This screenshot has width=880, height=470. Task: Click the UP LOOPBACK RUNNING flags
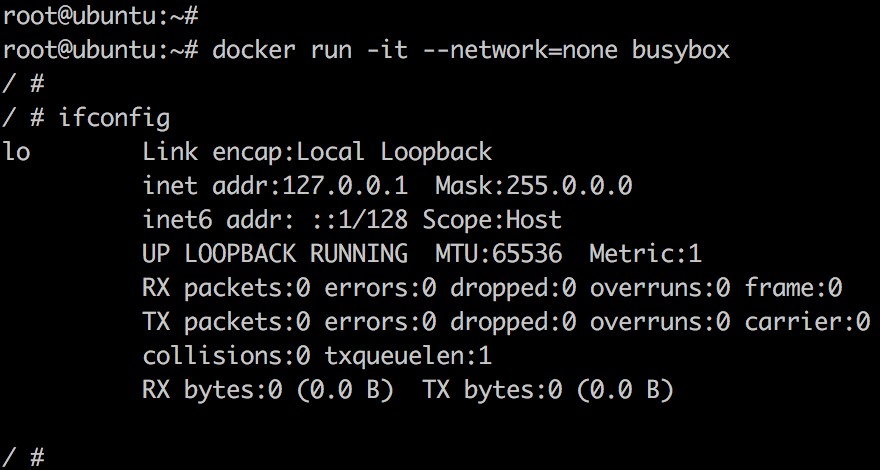[275, 255]
